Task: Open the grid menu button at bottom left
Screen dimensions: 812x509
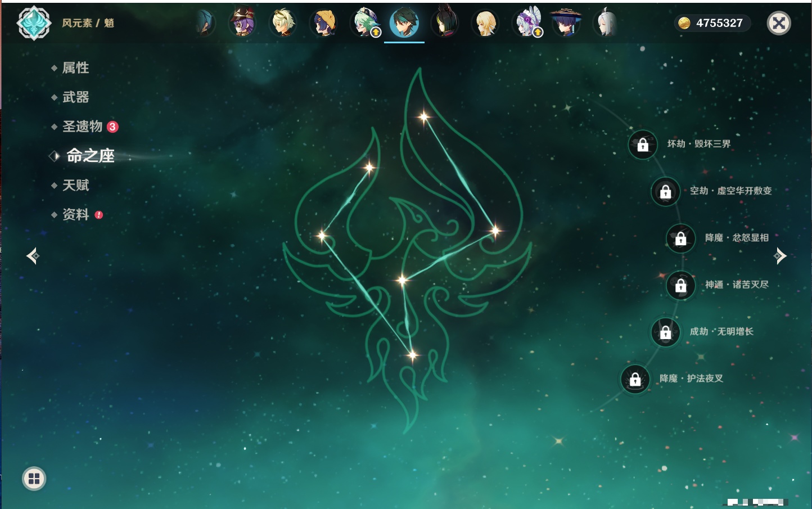Action: [34, 479]
